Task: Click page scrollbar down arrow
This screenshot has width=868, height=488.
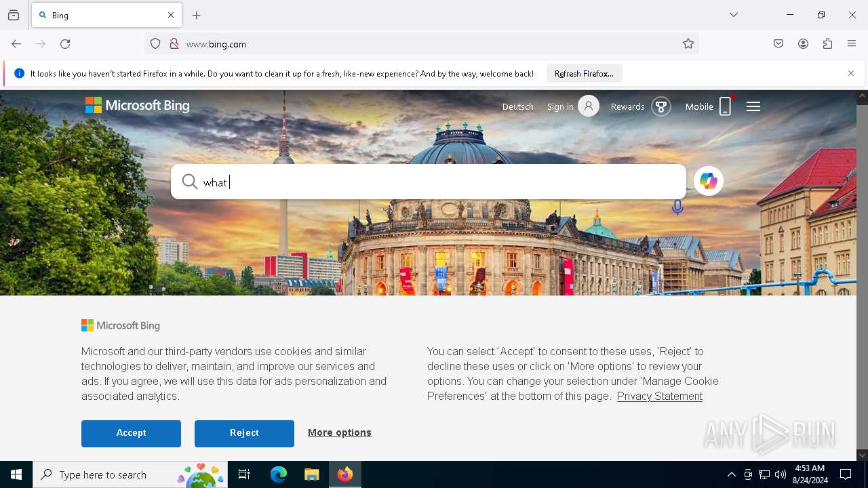Action: coord(862,455)
